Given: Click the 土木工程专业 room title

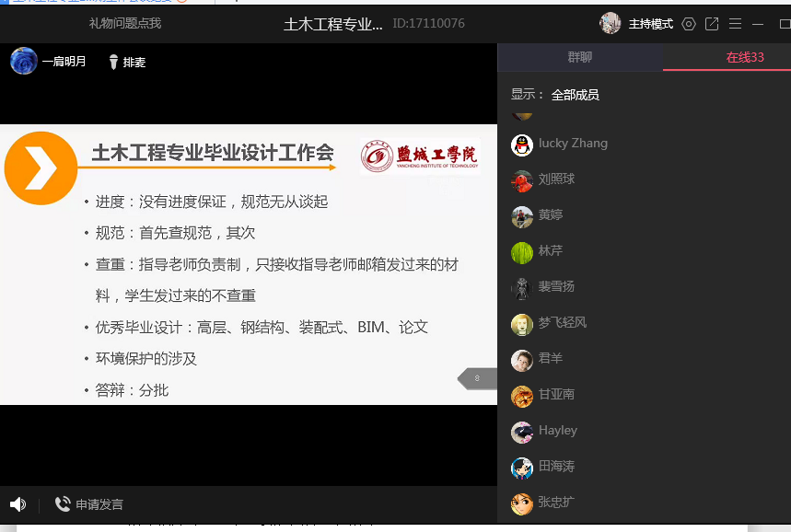Looking at the screenshot, I should point(332,24).
